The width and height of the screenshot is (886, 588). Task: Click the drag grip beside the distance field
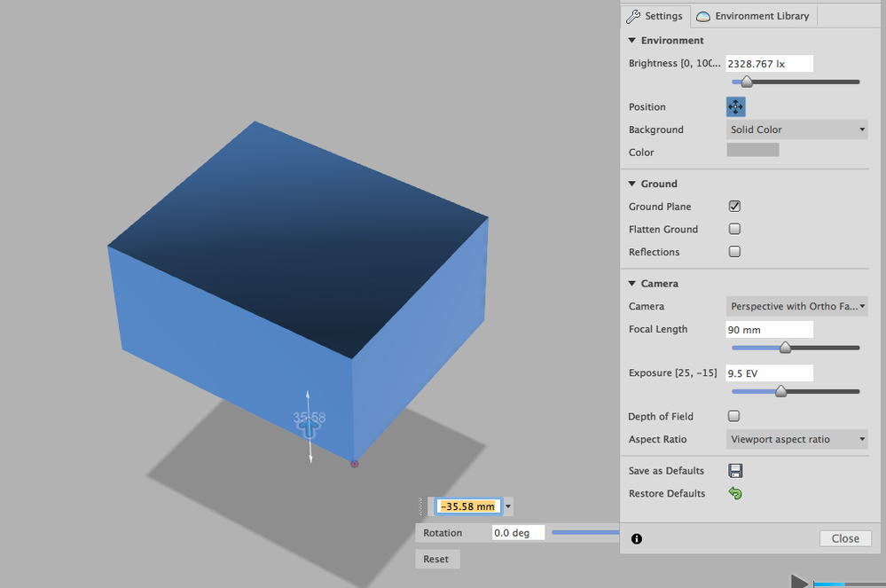[x=420, y=506]
